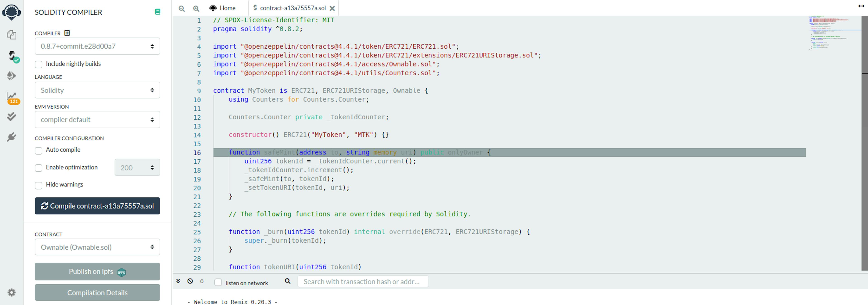Open the Solidity compiler sidebar icon

pyautogui.click(x=13, y=56)
